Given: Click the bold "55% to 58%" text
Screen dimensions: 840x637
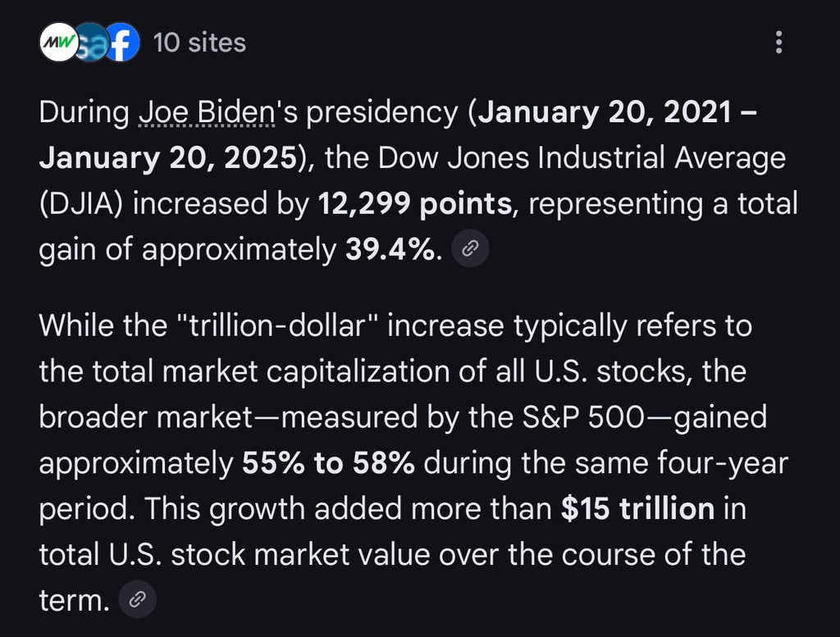Looking at the screenshot, I should coord(328,463).
